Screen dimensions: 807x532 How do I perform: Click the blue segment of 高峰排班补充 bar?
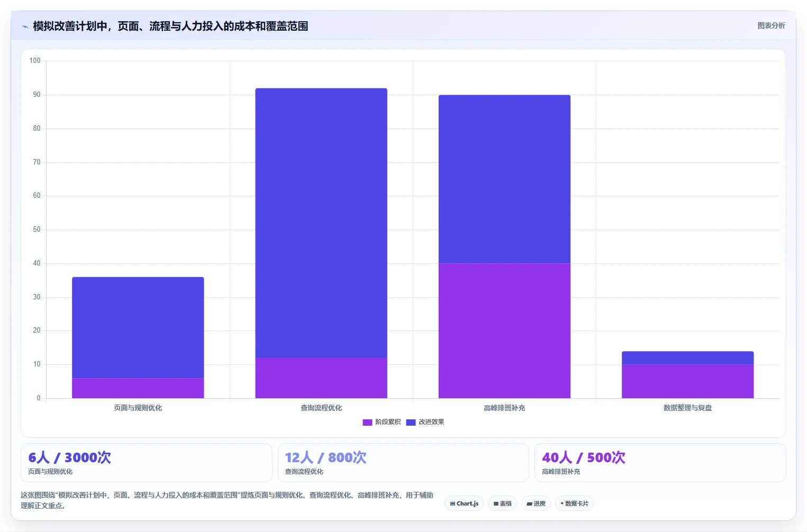pos(504,179)
